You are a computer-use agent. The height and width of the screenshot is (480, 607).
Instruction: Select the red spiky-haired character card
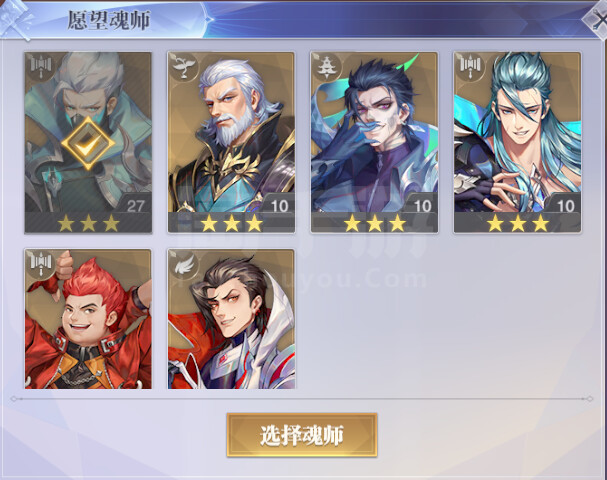(x=88, y=319)
